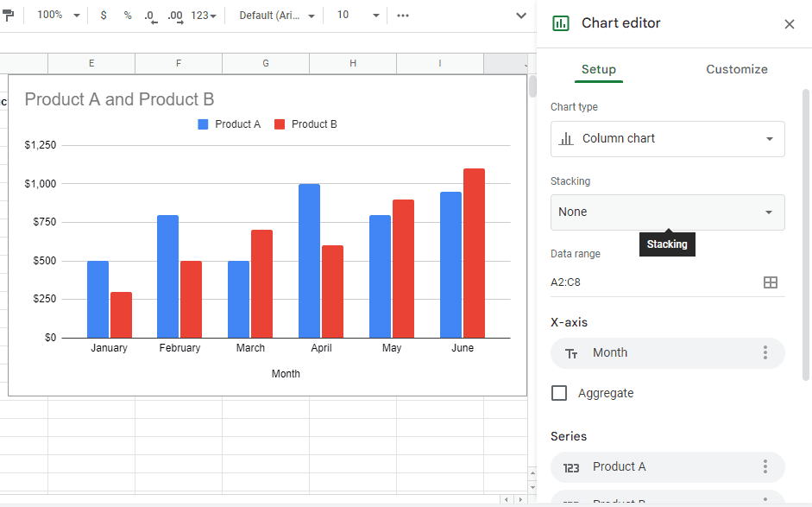812x507 pixels.
Task: Click the red March Product B bar
Action: click(262, 284)
